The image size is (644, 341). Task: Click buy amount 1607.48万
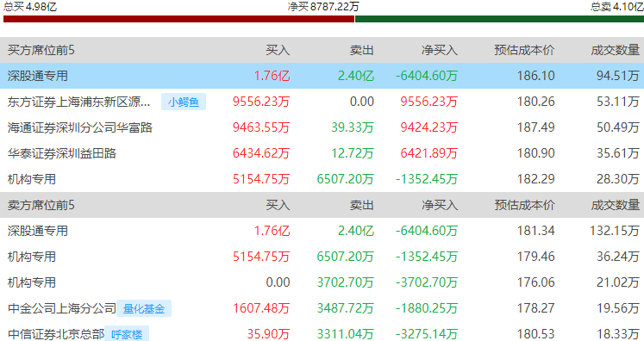(x=261, y=308)
